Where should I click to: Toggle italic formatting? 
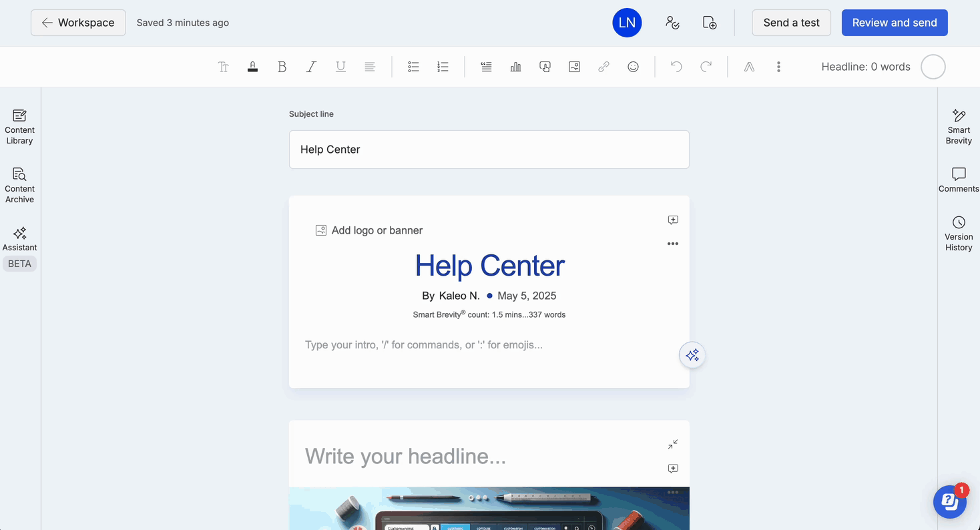pos(311,67)
